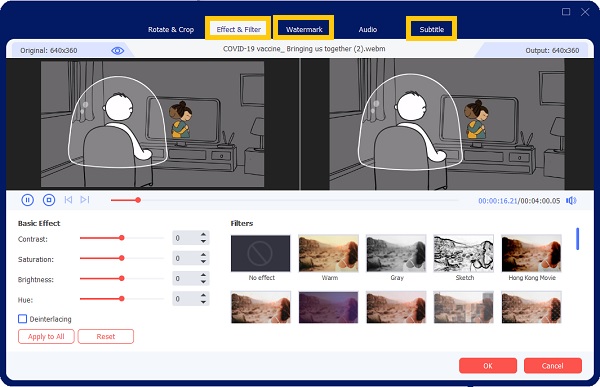Select the No effect filter

coord(261,253)
